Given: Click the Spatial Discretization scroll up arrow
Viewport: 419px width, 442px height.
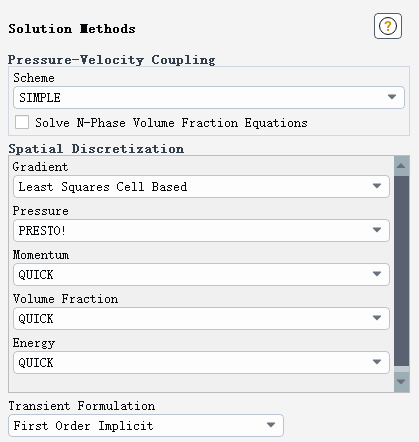Looking at the screenshot, I should point(401,166).
